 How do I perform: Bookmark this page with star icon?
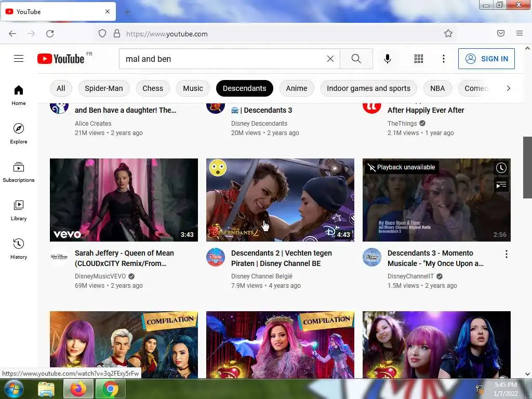(x=448, y=33)
